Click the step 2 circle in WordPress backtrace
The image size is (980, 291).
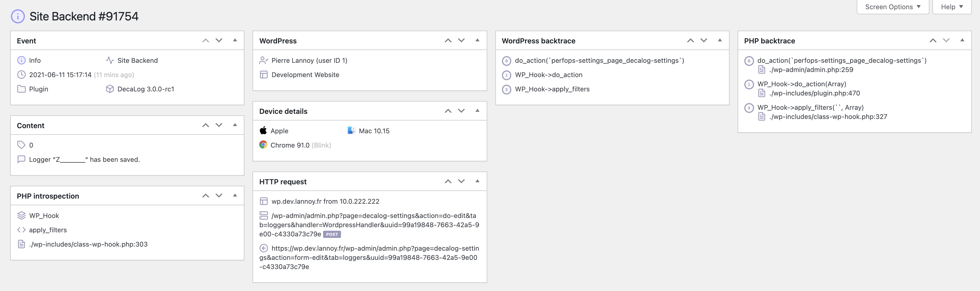coord(506,90)
